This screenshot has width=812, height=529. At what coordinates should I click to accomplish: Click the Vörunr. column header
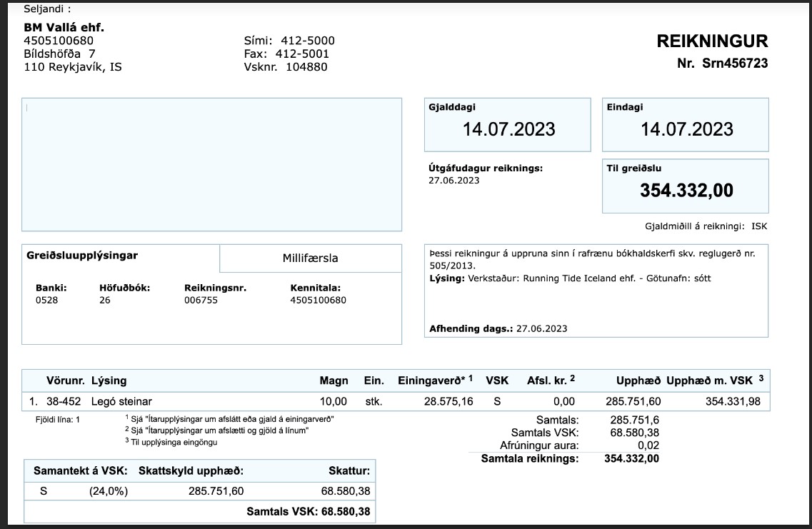(x=65, y=381)
